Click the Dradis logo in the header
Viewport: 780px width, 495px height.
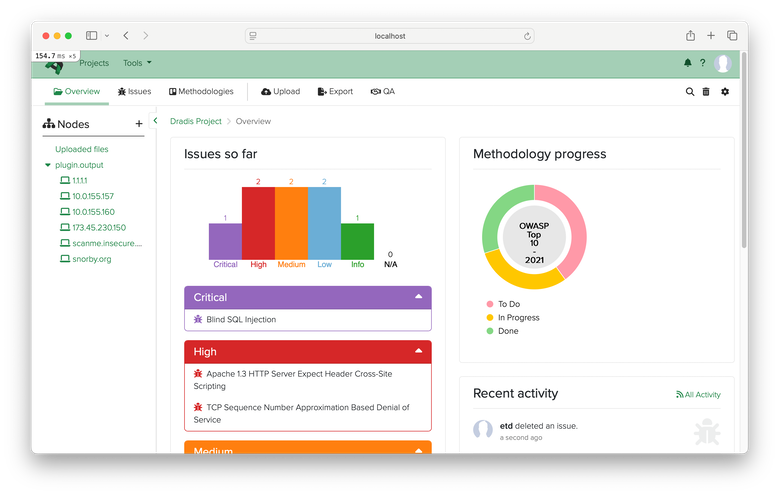[55, 67]
